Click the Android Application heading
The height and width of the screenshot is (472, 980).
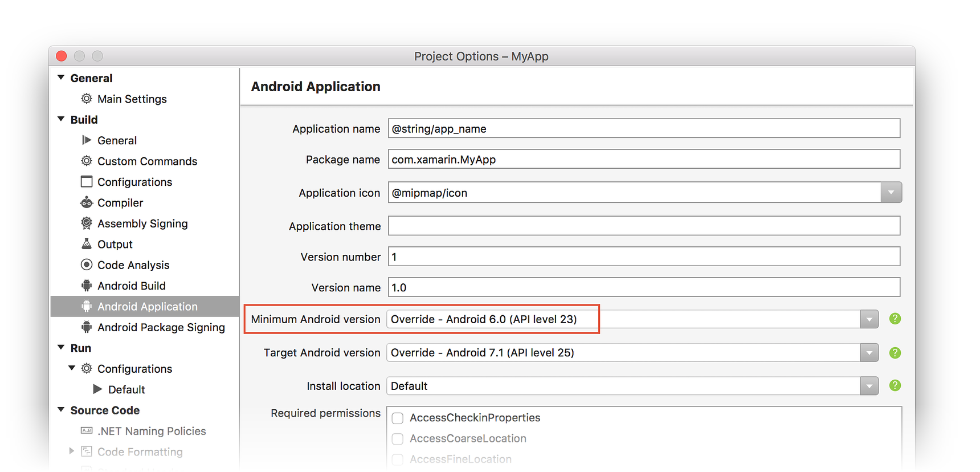[x=316, y=87]
